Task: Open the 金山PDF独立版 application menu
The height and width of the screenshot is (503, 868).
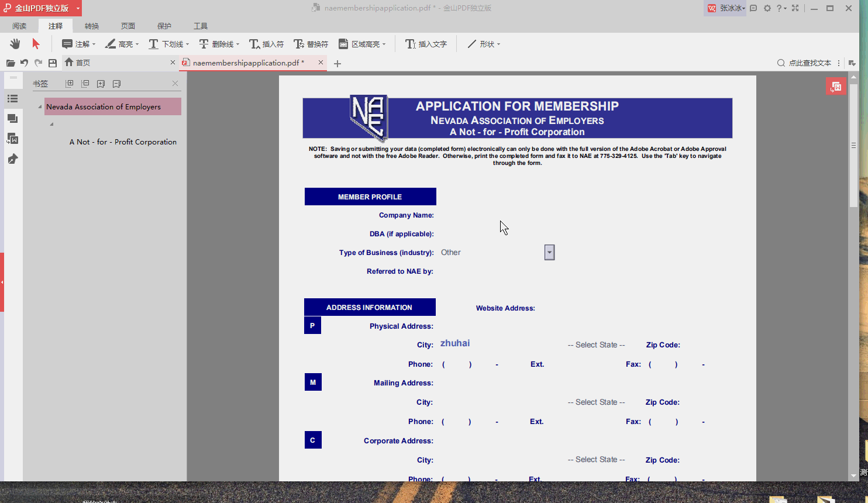Action: pyautogui.click(x=41, y=8)
